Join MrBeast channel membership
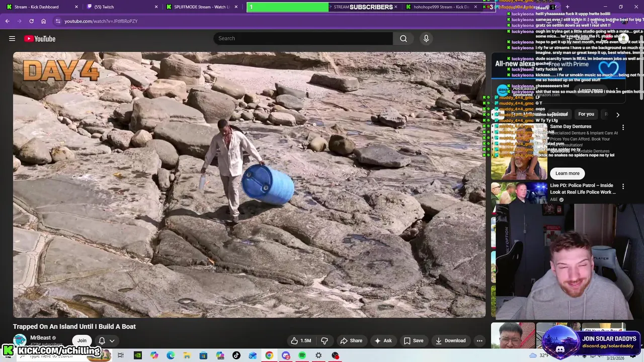Viewport: 644px width, 362px height. (82, 340)
